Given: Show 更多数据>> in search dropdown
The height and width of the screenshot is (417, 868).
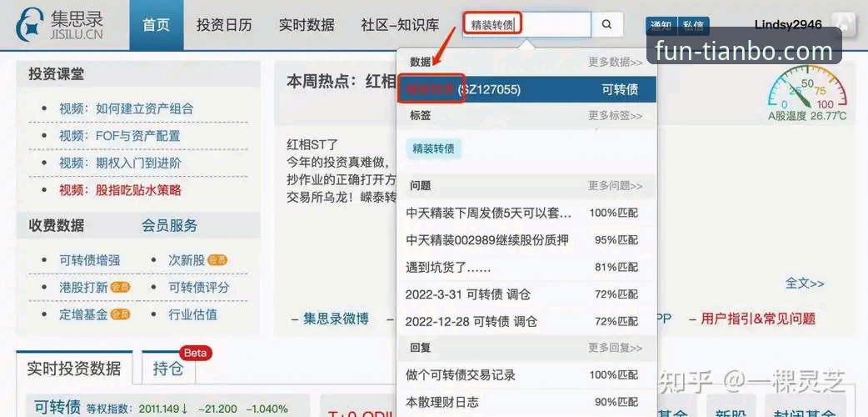Looking at the screenshot, I should [x=615, y=62].
